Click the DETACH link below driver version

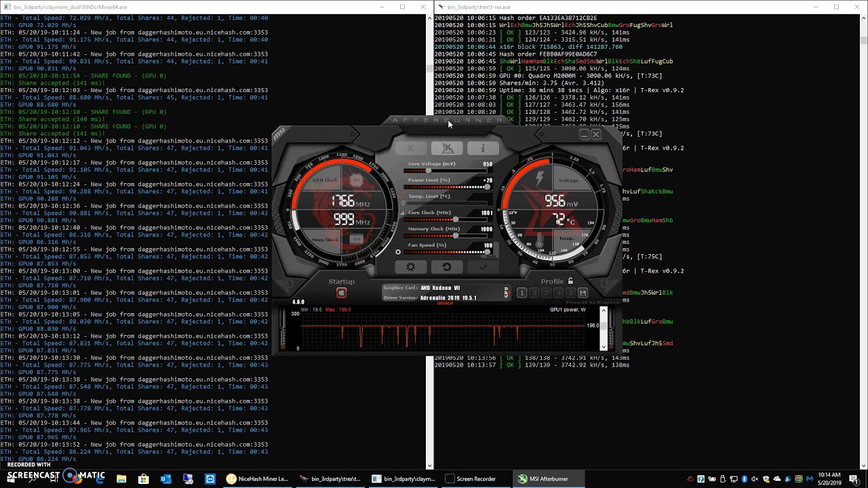pyautogui.click(x=445, y=303)
